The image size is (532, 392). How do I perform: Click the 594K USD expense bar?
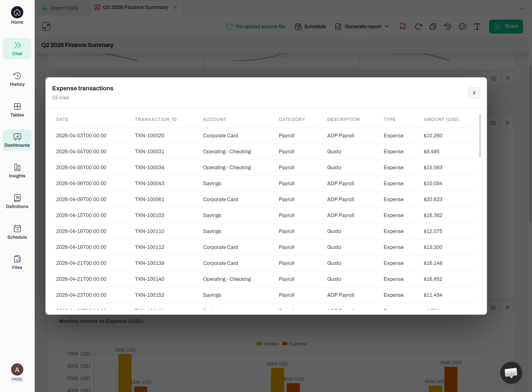(451, 379)
